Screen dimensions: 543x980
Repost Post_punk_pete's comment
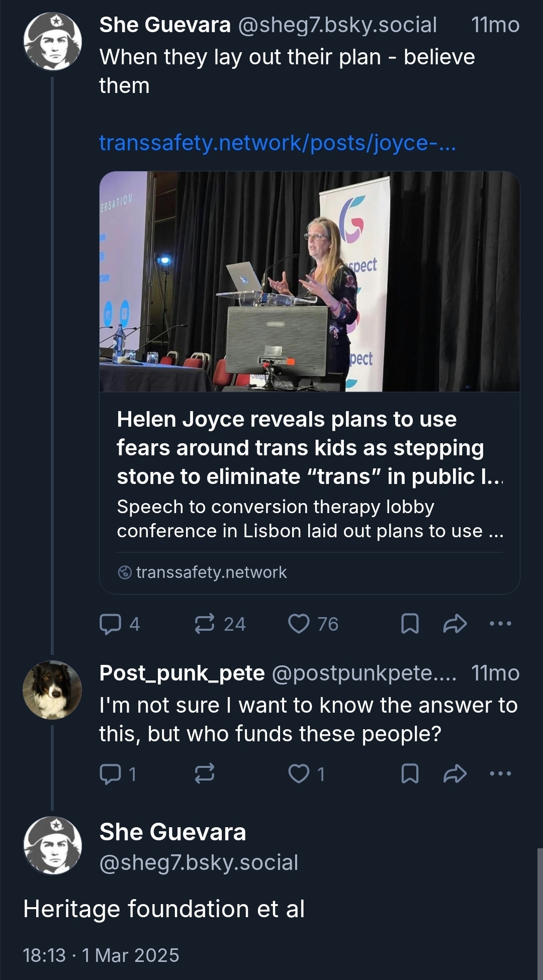click(x=205, y=773)
